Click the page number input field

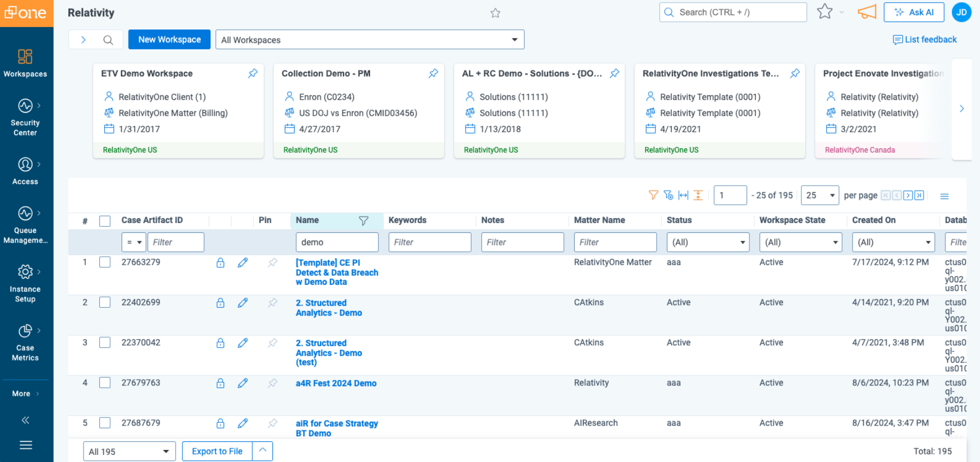coord(730,195)
